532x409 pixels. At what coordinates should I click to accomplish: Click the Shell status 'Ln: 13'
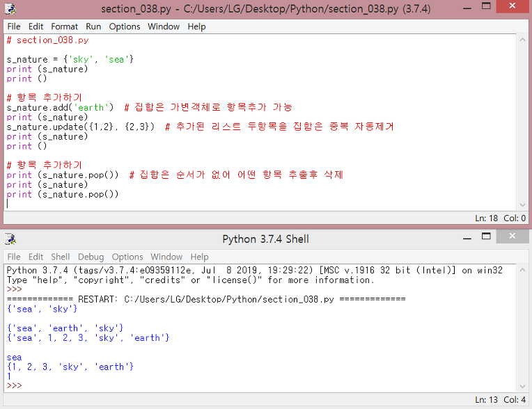(x=486, y=400)
